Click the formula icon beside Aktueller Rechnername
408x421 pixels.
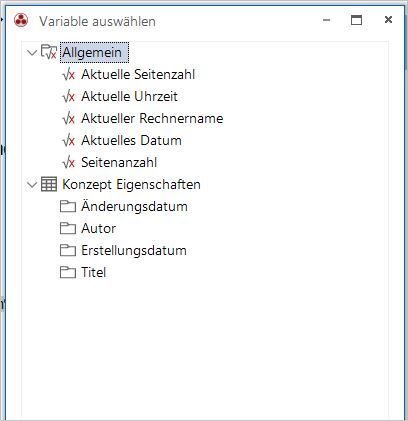coord(68,118)
